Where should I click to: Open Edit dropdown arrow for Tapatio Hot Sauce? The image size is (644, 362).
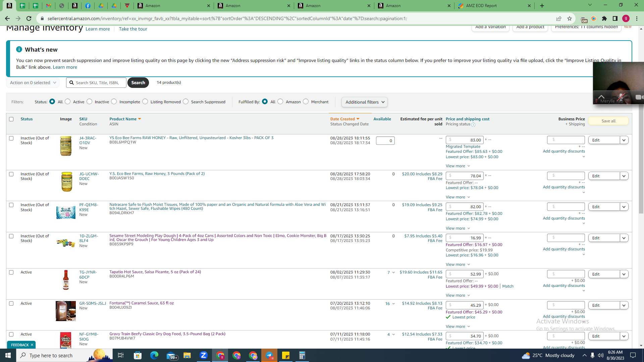[x=624, y=274]
